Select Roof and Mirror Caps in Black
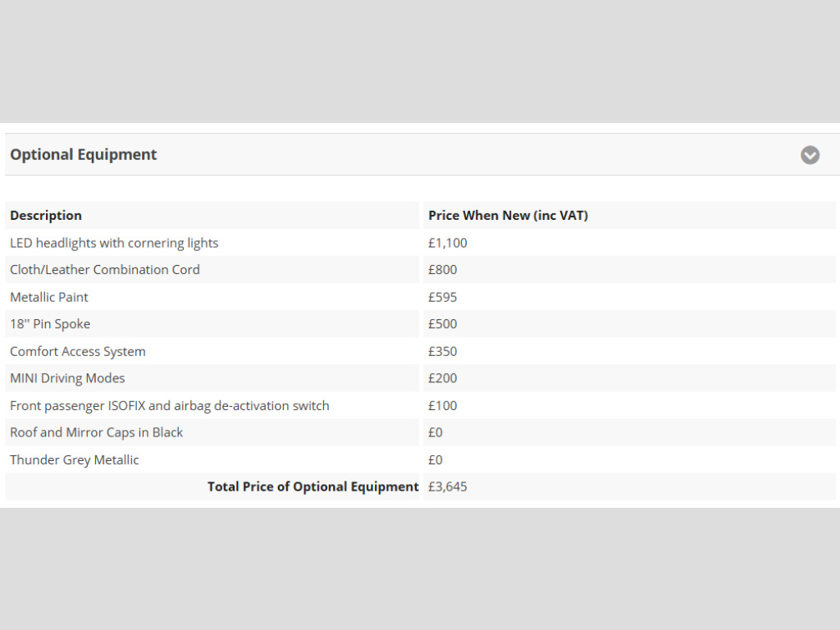 [97, 432]
